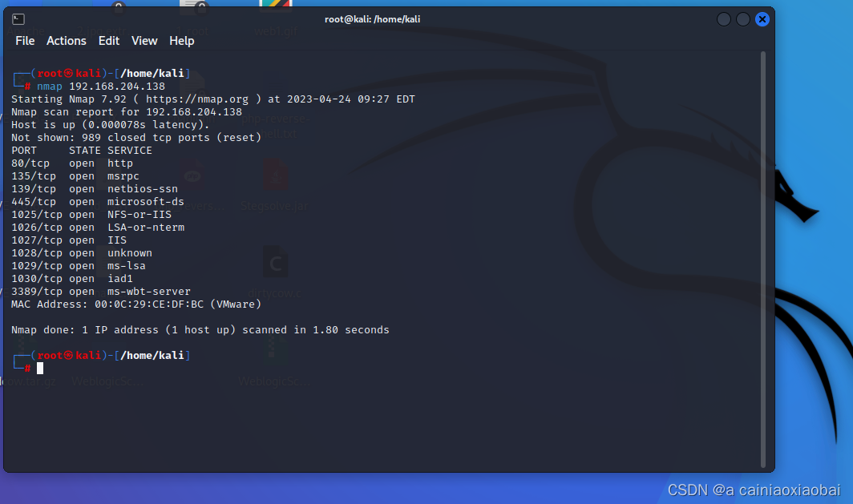The image size is (853, 504).
Task: Click the 1029/tcp ms-lsa line
Action: 79,266
